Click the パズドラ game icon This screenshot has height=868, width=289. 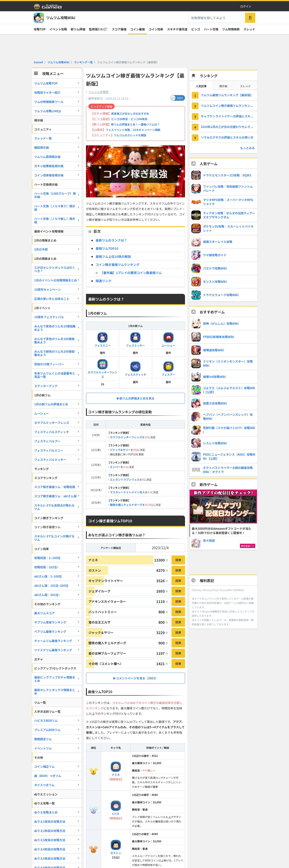[x=196, y=268]
